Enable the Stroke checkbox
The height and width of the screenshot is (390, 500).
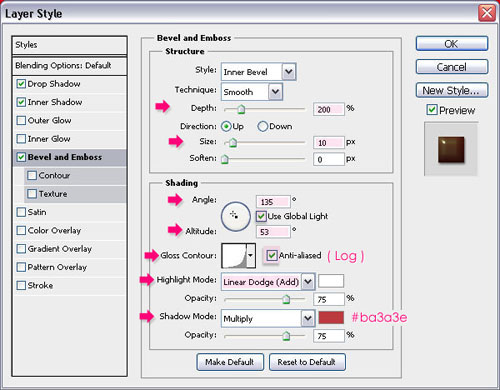coord(21,285)
